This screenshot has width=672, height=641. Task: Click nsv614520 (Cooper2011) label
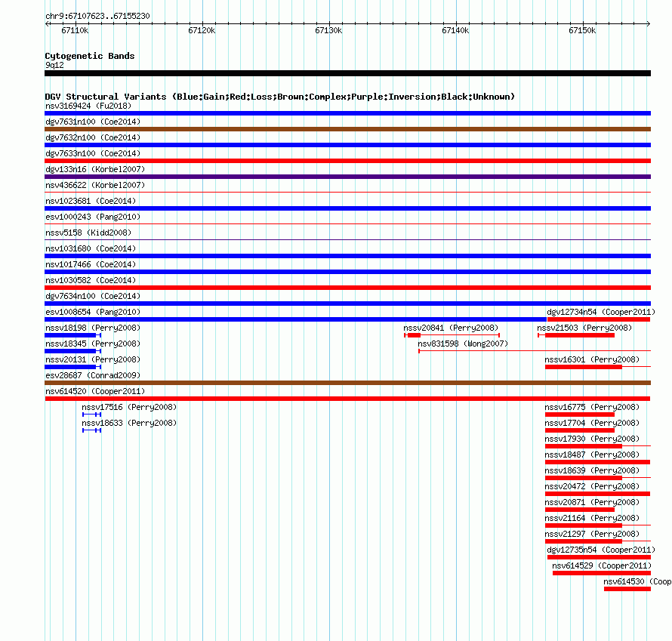pyautogui.click(x=95, y=391)
